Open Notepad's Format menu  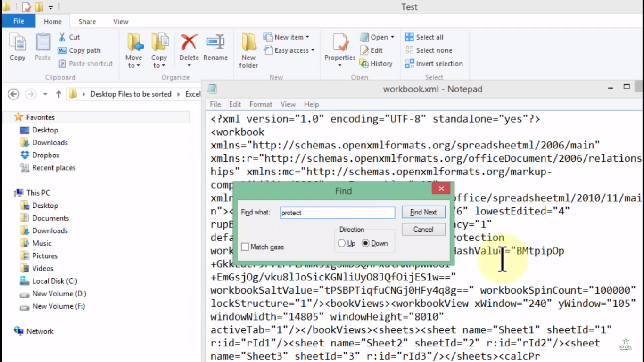(261, 104)
